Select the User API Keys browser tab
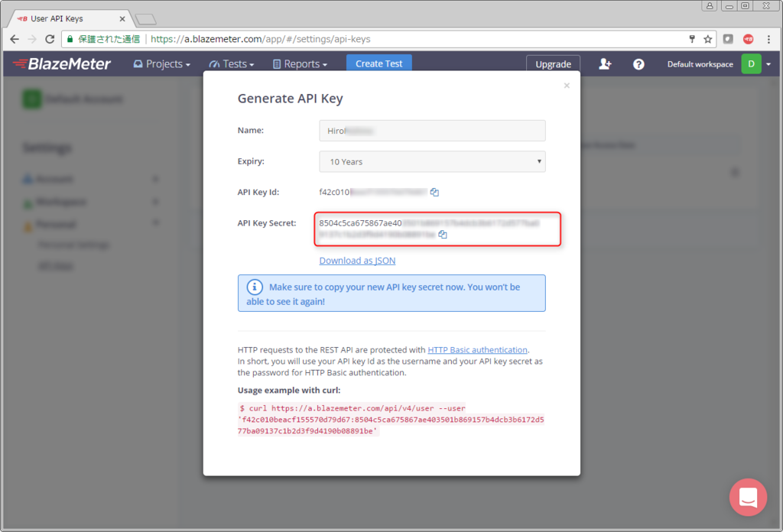This screenshot has height=532, width=783. (70, 19)
